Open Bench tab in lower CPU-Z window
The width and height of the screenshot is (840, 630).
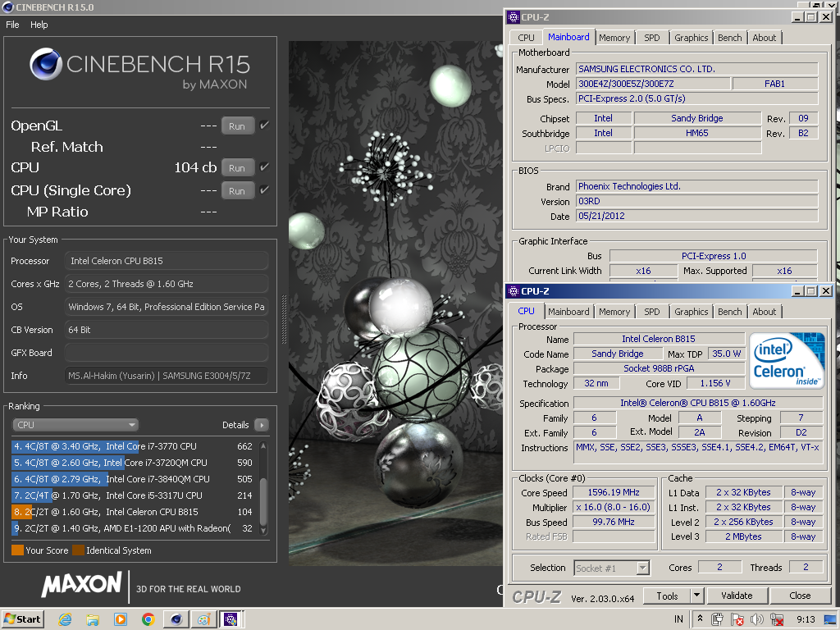[x=729, y=312]
